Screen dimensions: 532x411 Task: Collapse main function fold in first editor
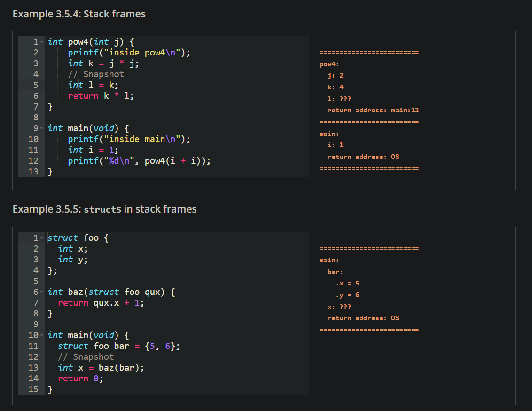tap(42, 128)
